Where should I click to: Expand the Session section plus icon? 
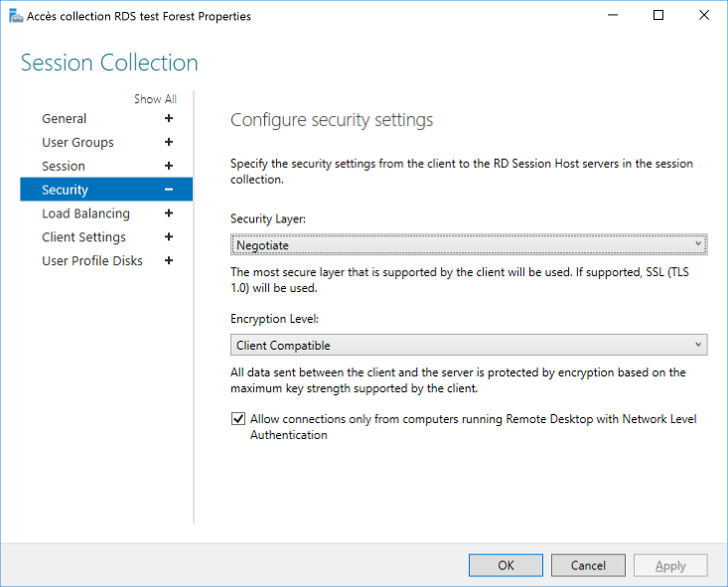click(x=169, y=166)
